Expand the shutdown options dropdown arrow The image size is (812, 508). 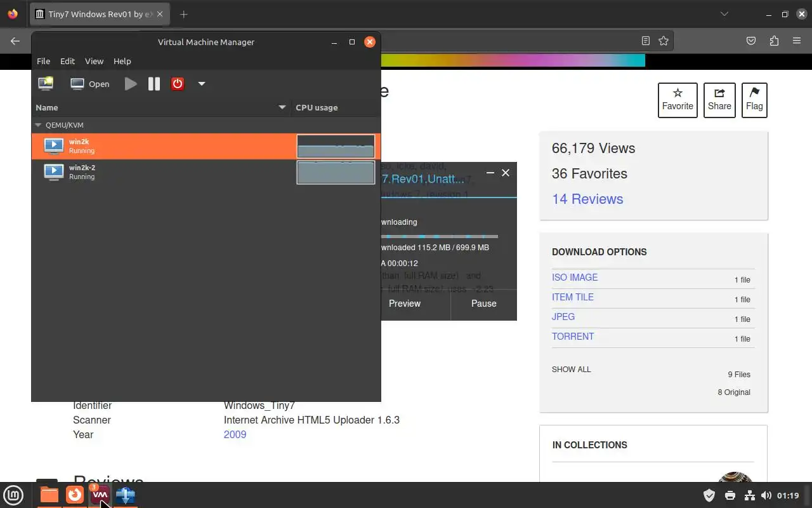coord(202,84)
